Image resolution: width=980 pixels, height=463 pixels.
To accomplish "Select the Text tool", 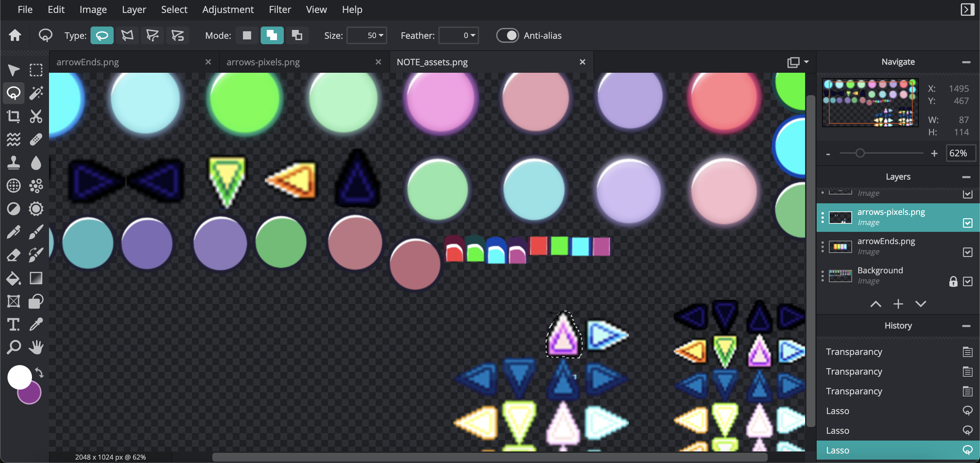I will click(x=13, y=324).
